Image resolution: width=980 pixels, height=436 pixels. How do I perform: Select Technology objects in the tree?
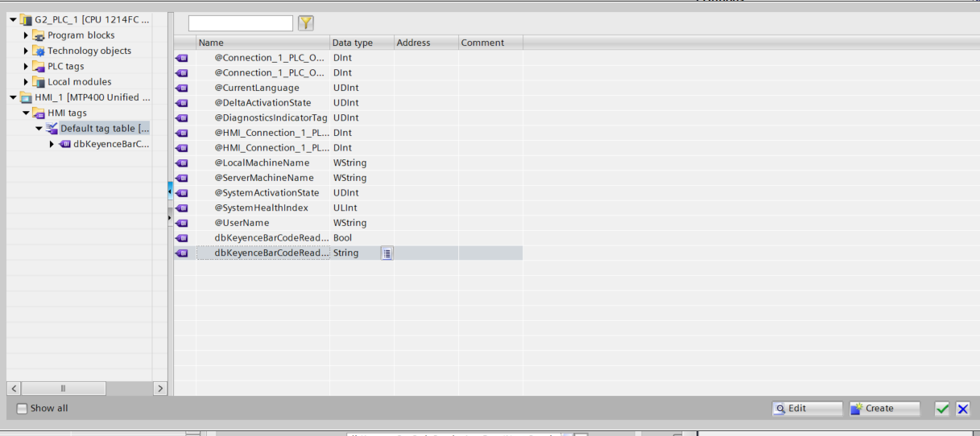pos(89,51)
